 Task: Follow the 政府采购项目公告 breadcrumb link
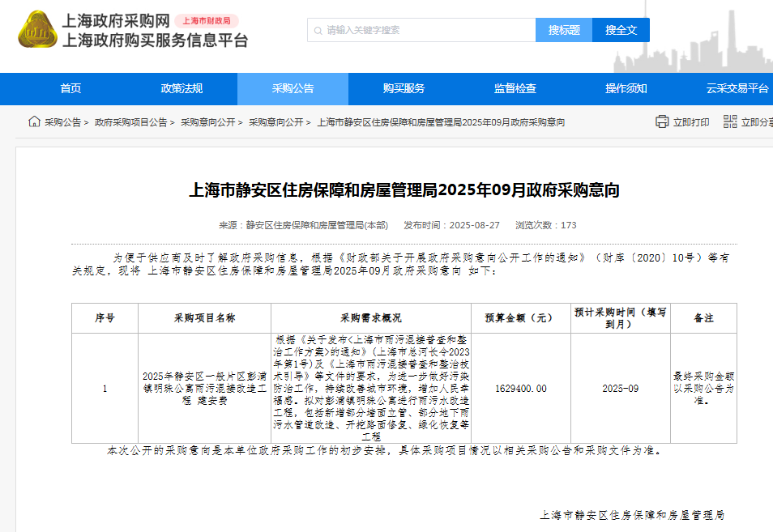(x=130, y=122)
